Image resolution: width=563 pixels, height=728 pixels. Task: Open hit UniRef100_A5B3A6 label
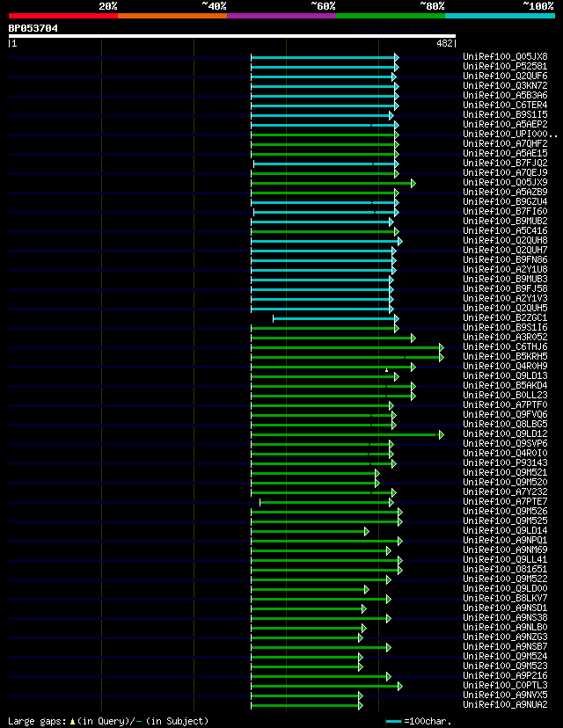pyautogui.click(x=505, y=96)
